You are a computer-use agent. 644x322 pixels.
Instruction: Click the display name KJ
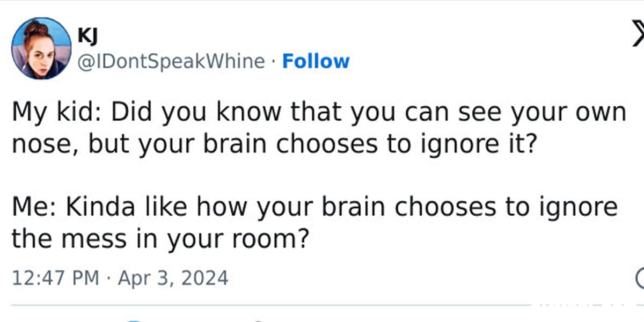point(87,36)
